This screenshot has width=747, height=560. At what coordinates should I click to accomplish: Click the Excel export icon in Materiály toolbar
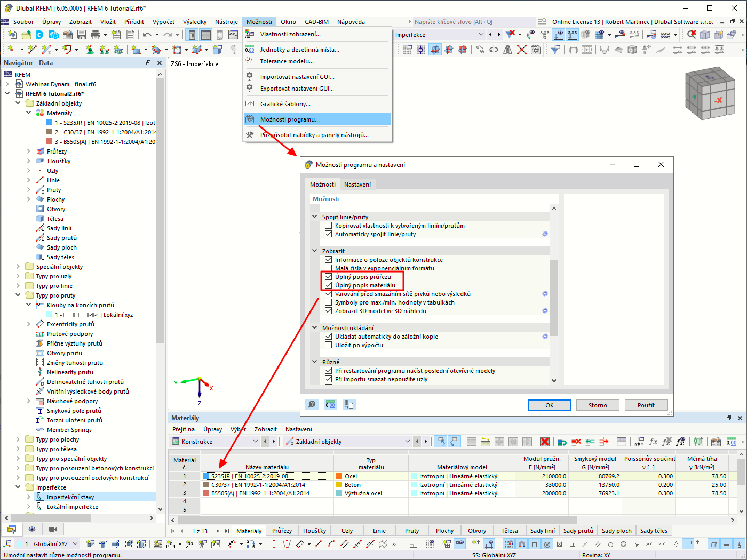(x=698, y=442)
